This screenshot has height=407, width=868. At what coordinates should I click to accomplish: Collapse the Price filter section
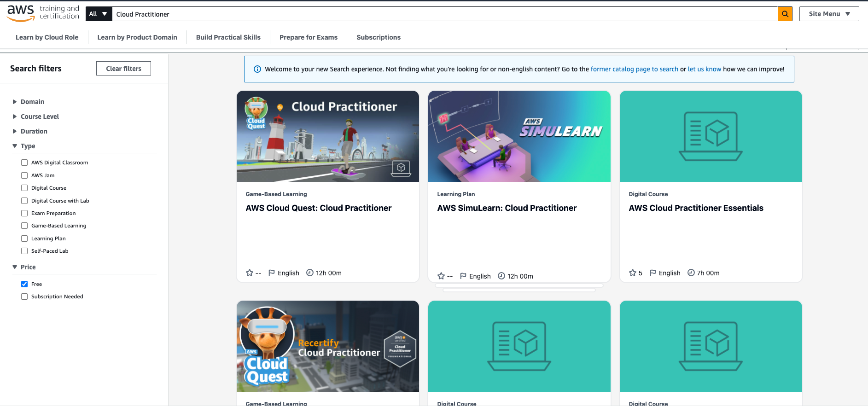coord(24,267)
